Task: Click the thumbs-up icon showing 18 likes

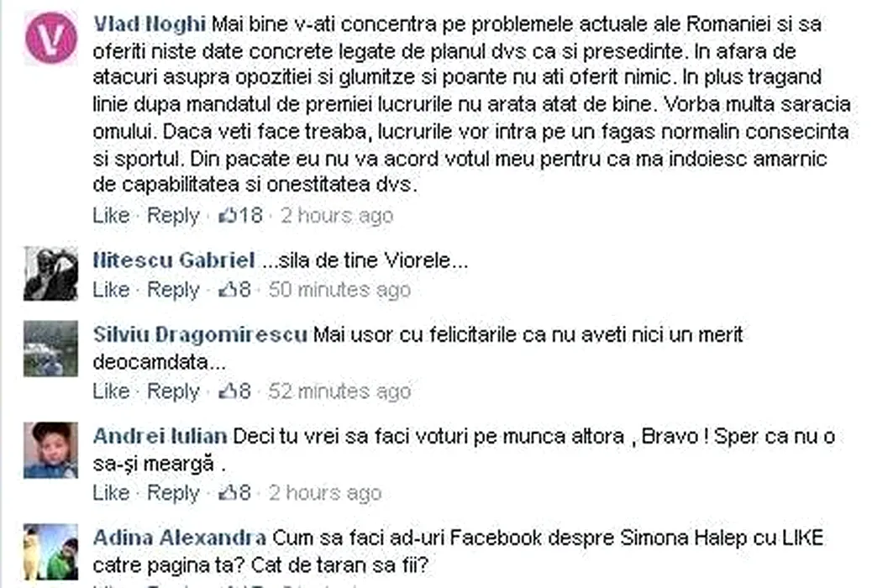Action: 227,215
